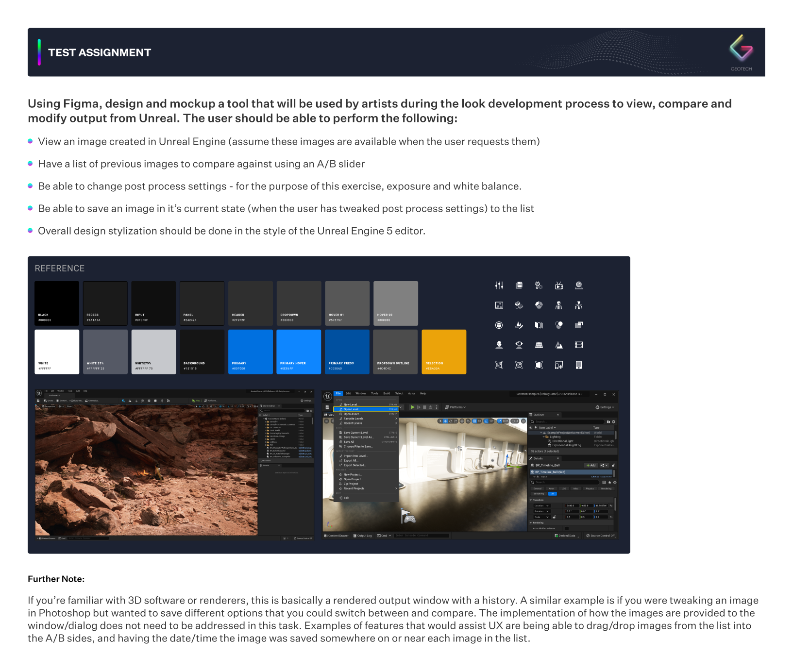Image resolution: width=793 pixels, height=672 pixels.
Task: Click the three-part shaded cube icon
Action: click(539, 305)
